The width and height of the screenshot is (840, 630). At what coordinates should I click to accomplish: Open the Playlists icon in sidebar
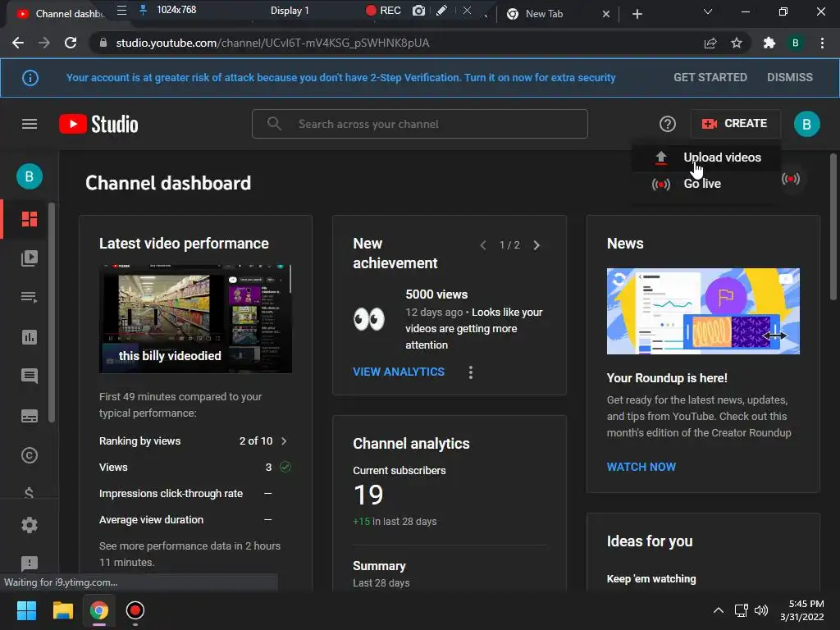pos(30,297)
